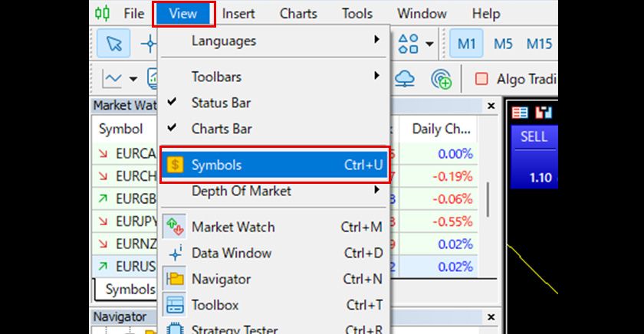Screen dimensions: 644x334
Task: Select the cursor arrow tool
Action: click(113, 44)
